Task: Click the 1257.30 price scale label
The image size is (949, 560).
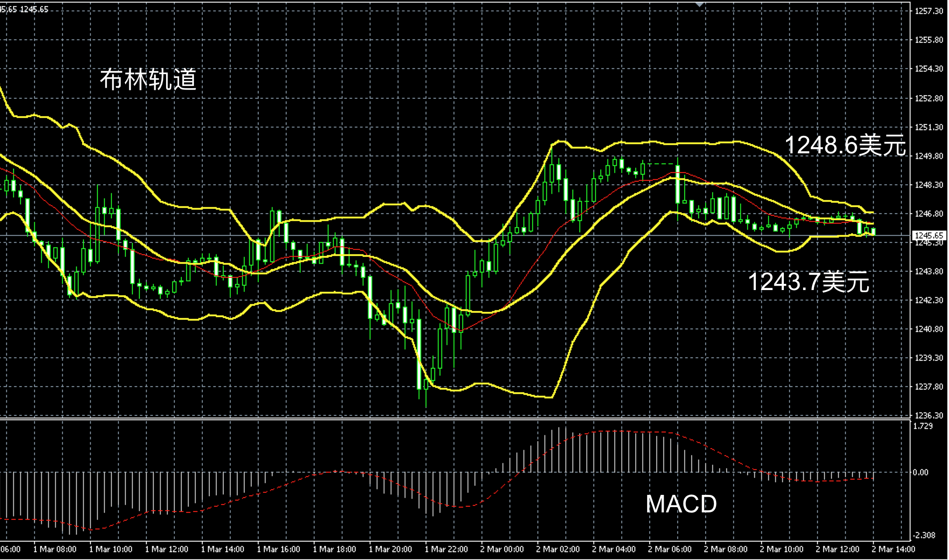Action: click(928, 11)
